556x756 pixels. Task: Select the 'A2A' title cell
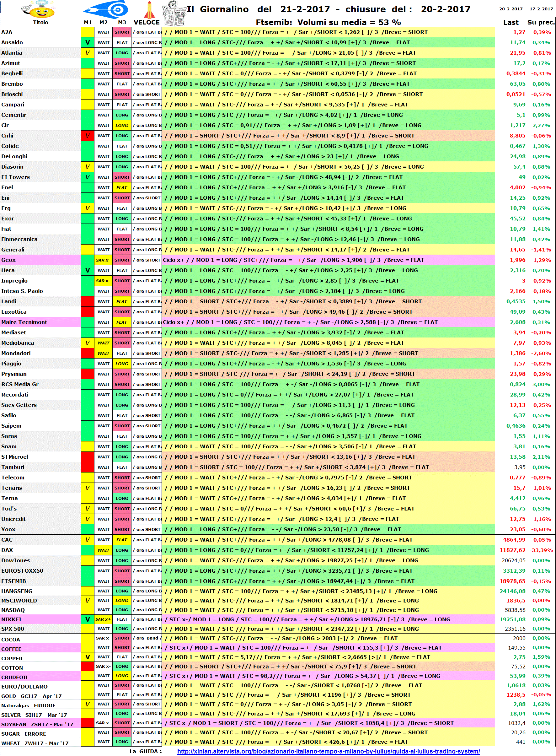[x=40, y=32]
